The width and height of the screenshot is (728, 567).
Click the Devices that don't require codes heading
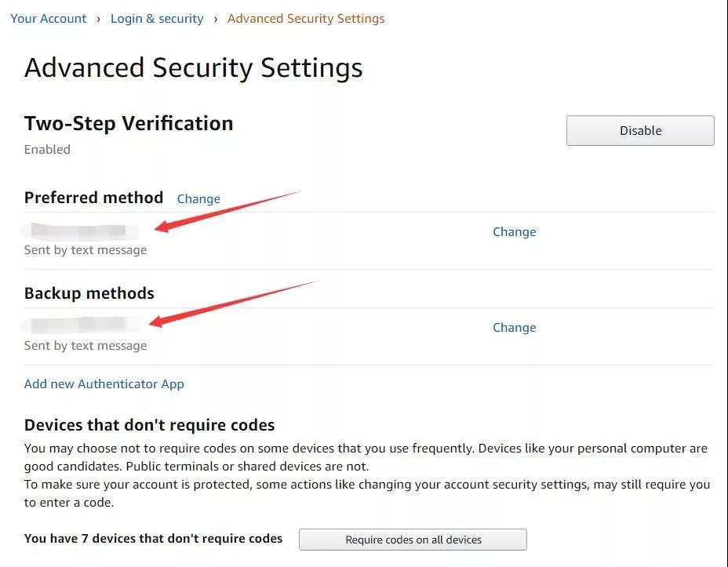[149, 425]
